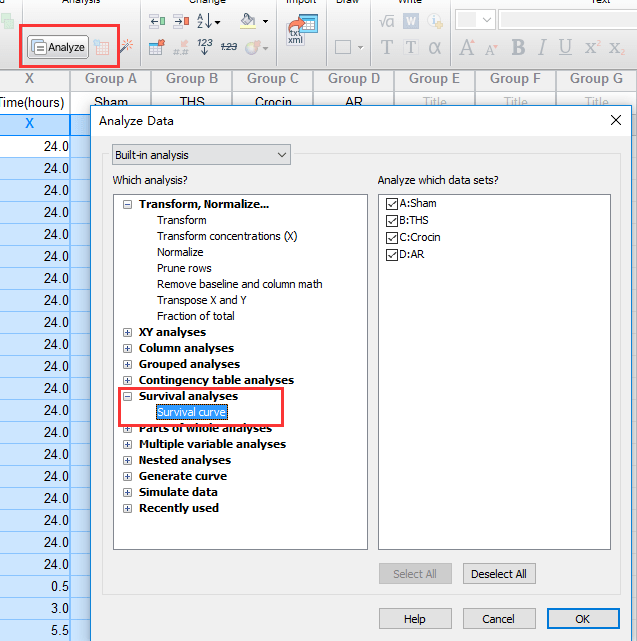Screen dimensions: 637x641
Task: Toggle the C:Crocin data set checkbox
Action: pos(391,238)
